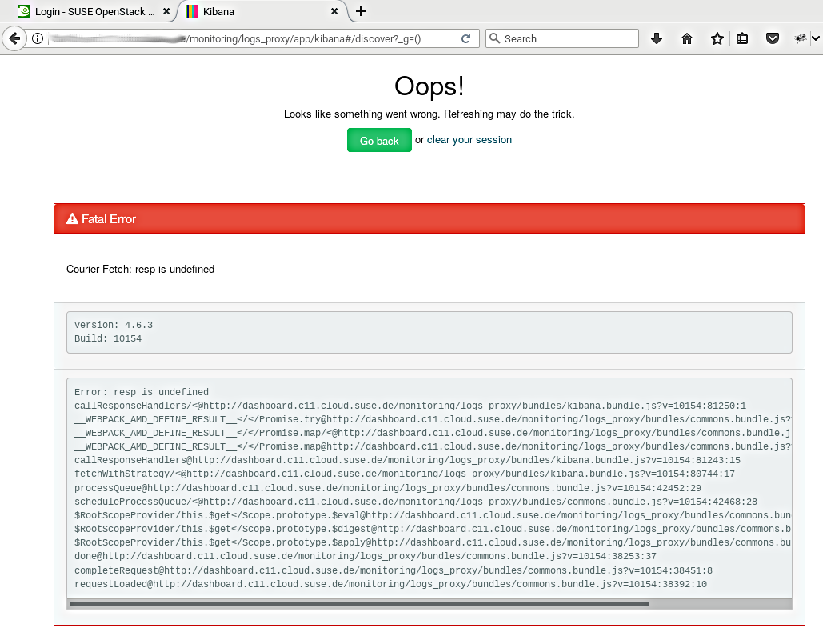The image size is (823, 644).
Task: Open the site information icon in address bar
Action: 38,38
